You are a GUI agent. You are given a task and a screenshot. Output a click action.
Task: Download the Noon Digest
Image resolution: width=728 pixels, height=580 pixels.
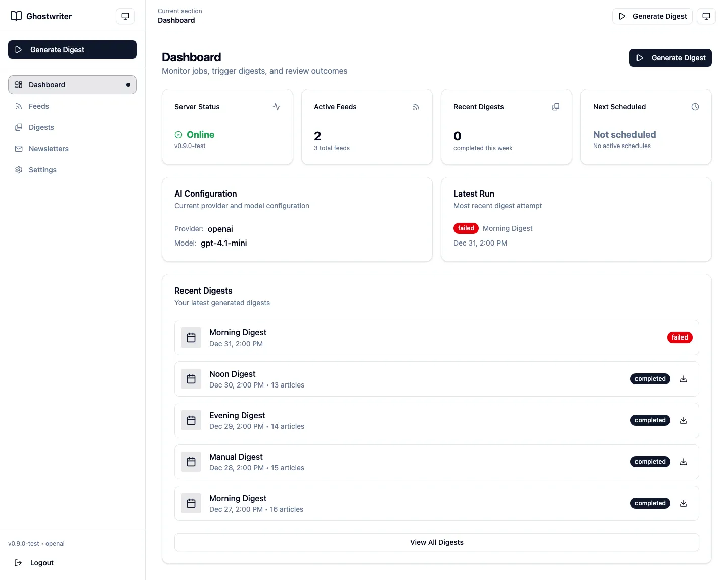[684, 379]
